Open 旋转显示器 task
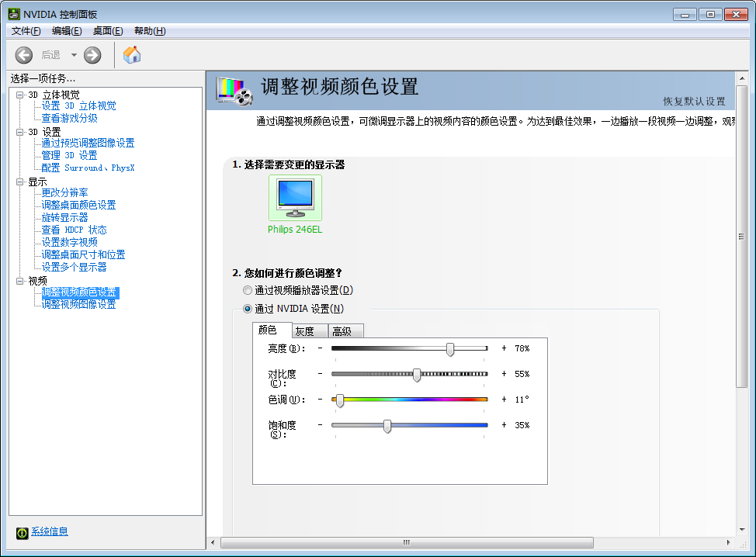This screenshot has width=756, height=557. [x=64, y=217]
